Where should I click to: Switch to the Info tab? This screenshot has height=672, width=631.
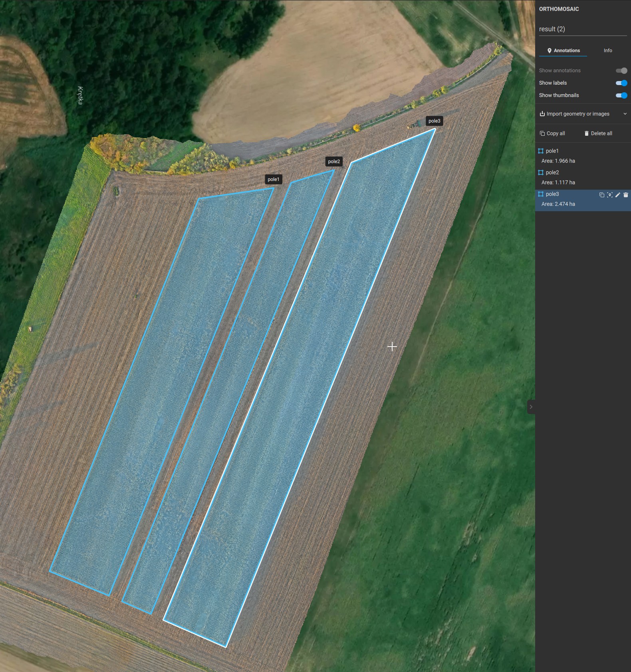607,51
